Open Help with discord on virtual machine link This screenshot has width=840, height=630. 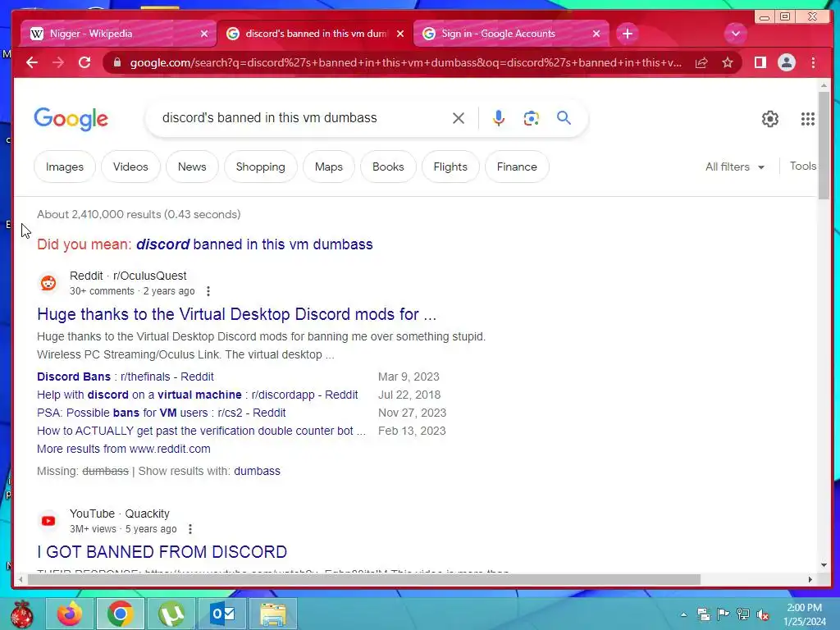(x=197, y=395)
